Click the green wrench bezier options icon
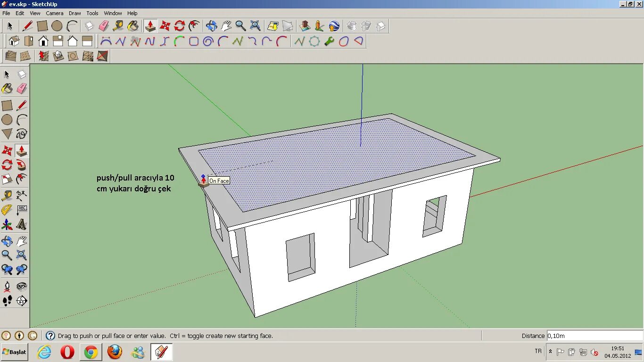This screenshot has height=362, width=644. pyautogui.click(x=329, y=41)
